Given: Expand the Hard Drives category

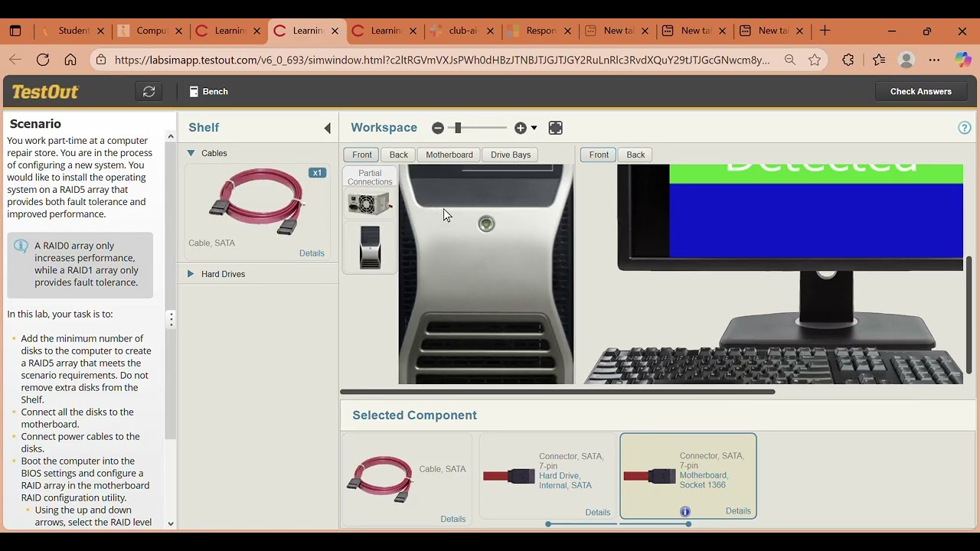Looking at the screenshot, I should (191, 274).
